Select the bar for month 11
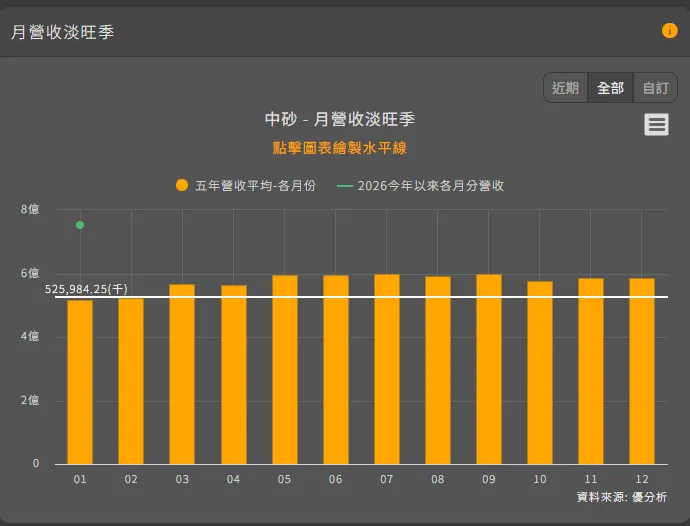This screenshot has width=690, height=526. point(591,371)
